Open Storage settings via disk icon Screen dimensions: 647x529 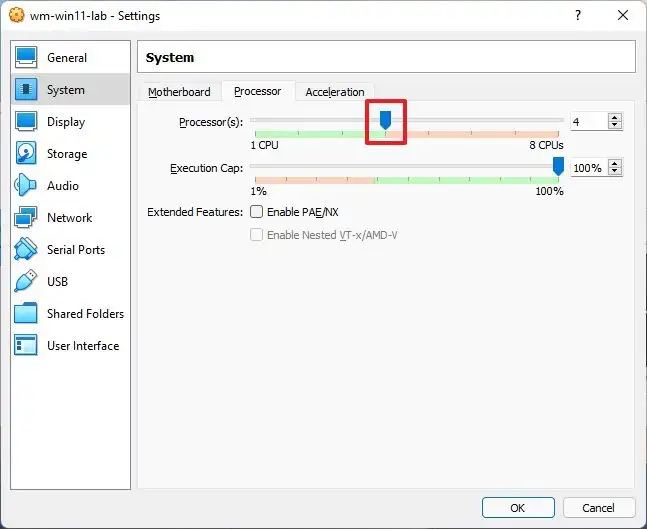click(x=26, y=153)
